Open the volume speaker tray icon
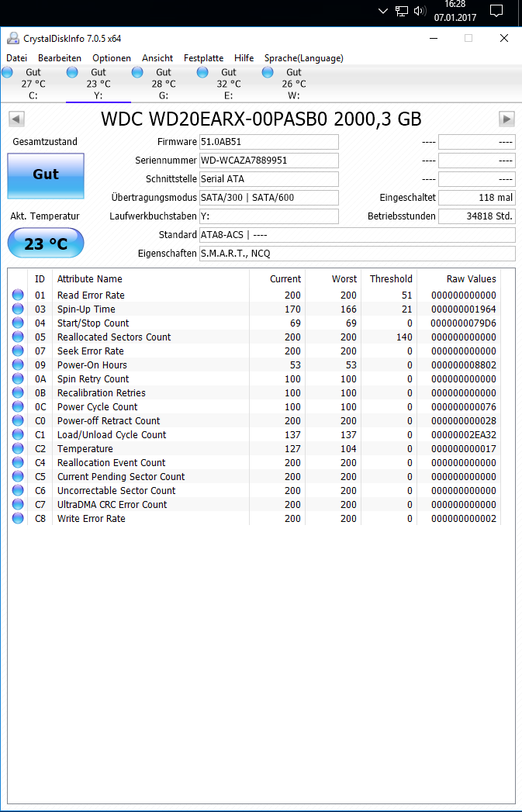This screenshot has height=812, width=522. (x=420, y=11)
